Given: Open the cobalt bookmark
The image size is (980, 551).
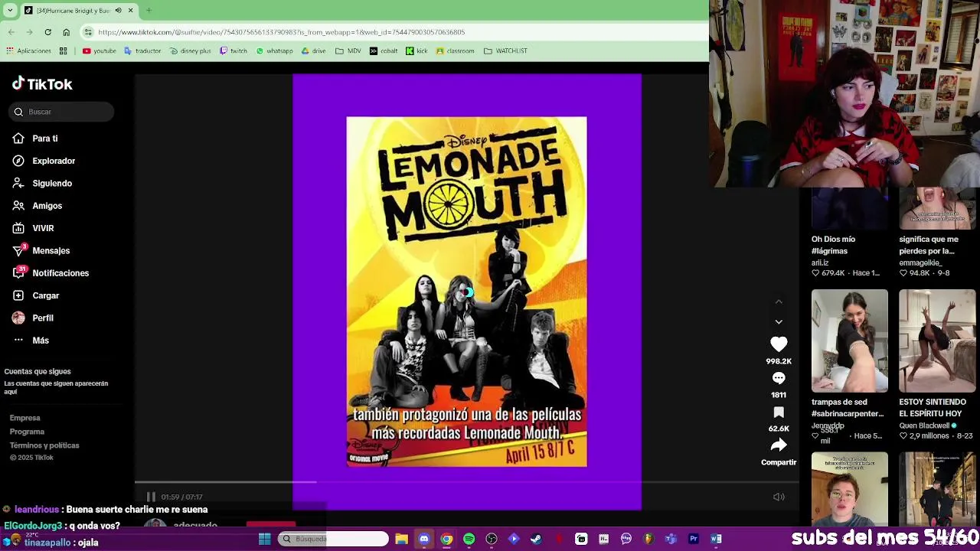Looking at the screenshot, I should pyautogui.click(x=384, y=51).
